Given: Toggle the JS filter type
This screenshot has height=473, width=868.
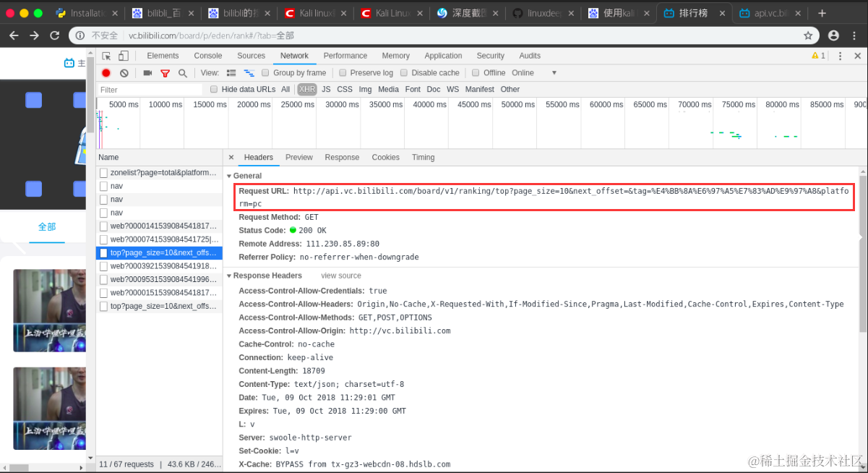Looking at the screenshot, I should (326, 90).
